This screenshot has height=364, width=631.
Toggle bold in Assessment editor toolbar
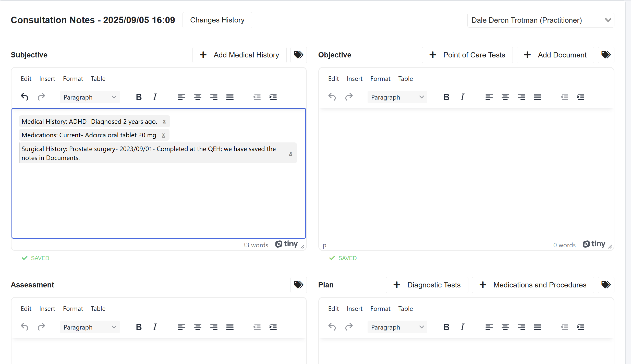tap(139, 327)
